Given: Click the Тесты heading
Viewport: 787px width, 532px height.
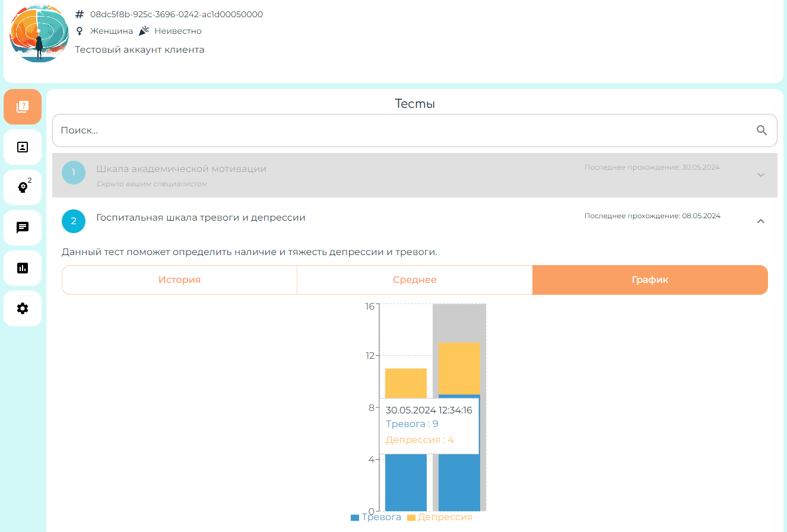Looking at the screenshot, I should click(415, 104).
